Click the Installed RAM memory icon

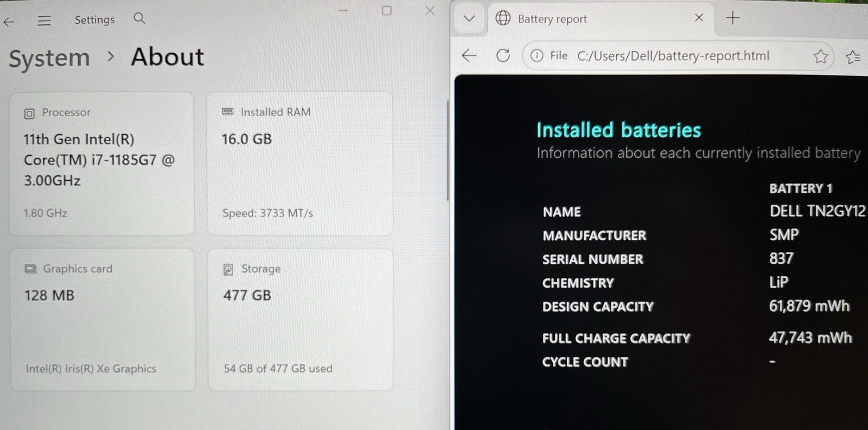[x=228, y=112]
